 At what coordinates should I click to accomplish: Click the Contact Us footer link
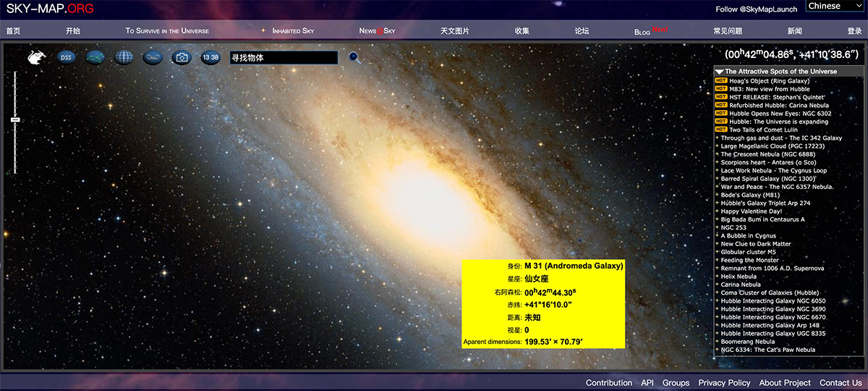click(x=841, y=383)
